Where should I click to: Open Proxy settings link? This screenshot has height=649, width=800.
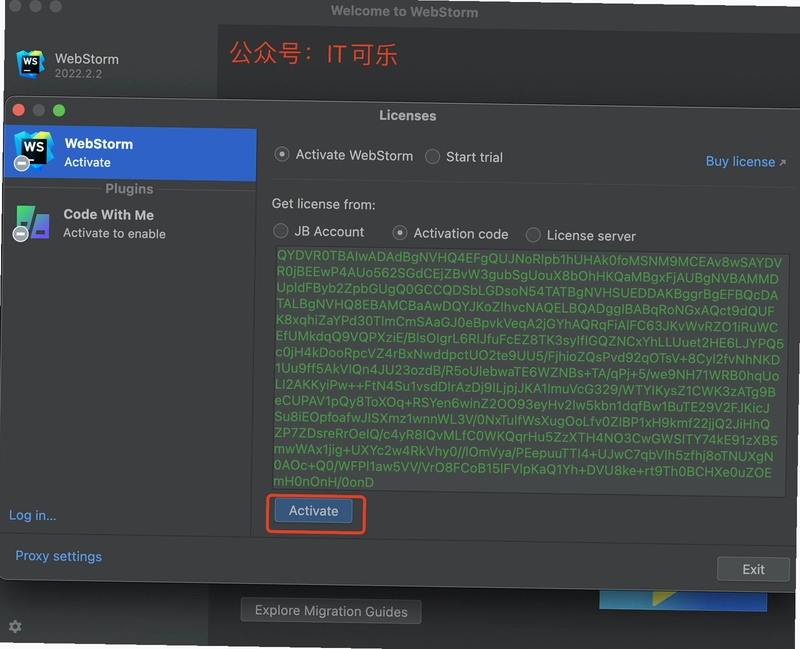(59, 556)
